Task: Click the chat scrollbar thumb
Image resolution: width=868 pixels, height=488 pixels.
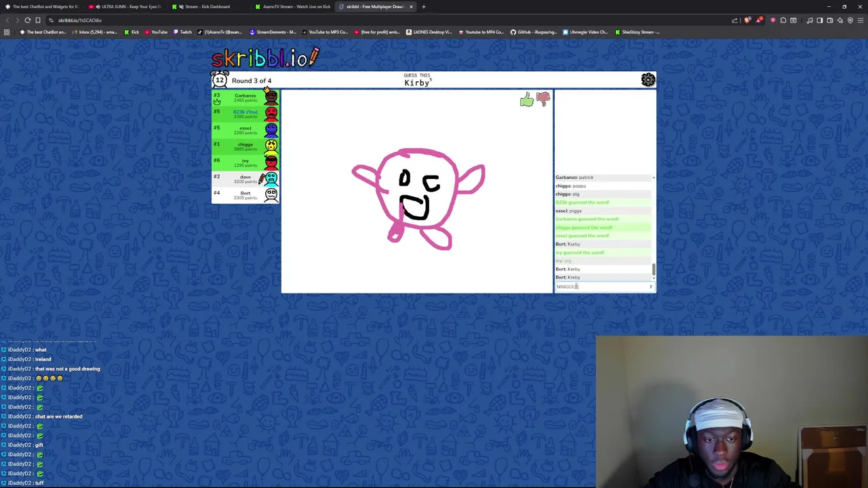Action: click(x=654, y=270)
